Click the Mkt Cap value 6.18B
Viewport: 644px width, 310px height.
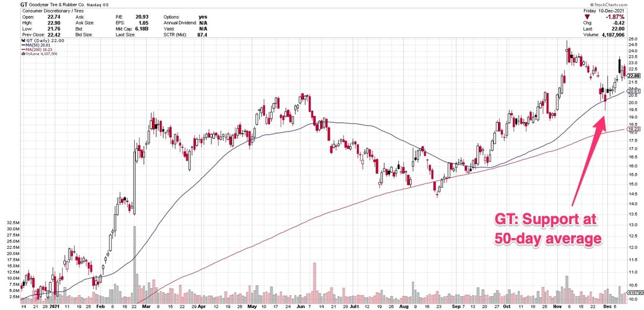click(142, 28)
